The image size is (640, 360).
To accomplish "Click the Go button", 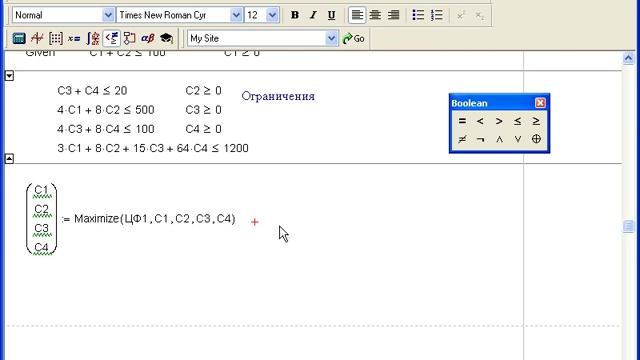I will [x=354, y=38].
